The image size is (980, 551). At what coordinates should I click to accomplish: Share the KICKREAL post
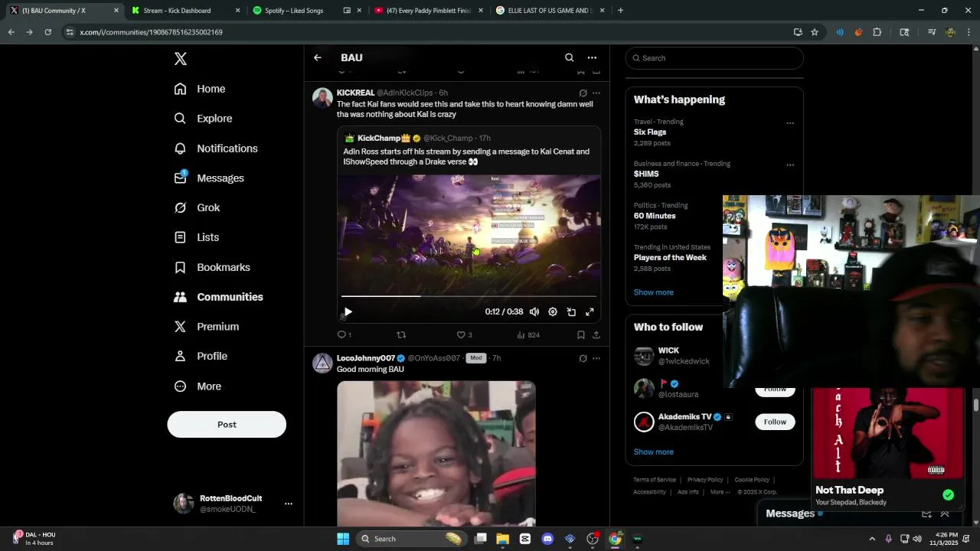(x=596, y=334)
